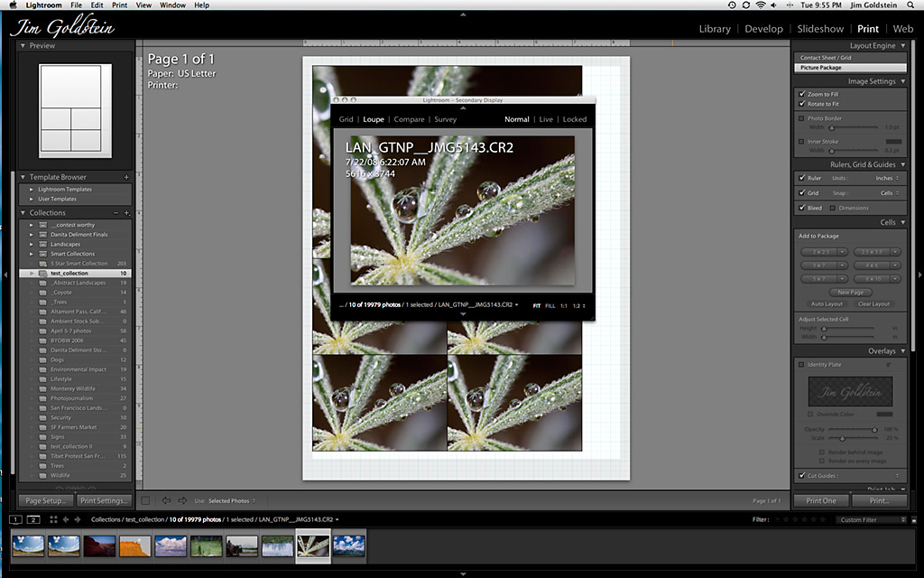Go back with filmstrip left arrow
The width and height of the screenshot is (924, 578).
coord(65,519)
